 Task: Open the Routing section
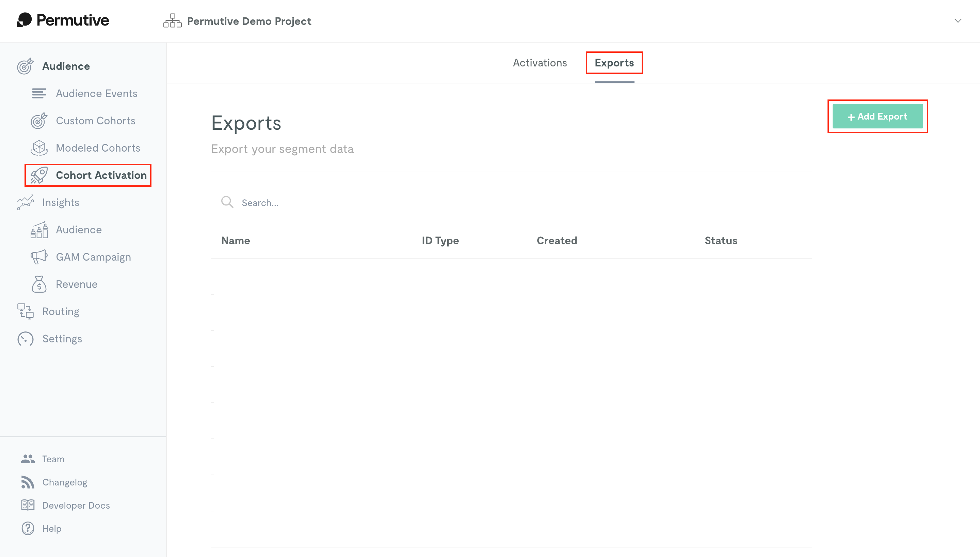[x=61, y=311]
